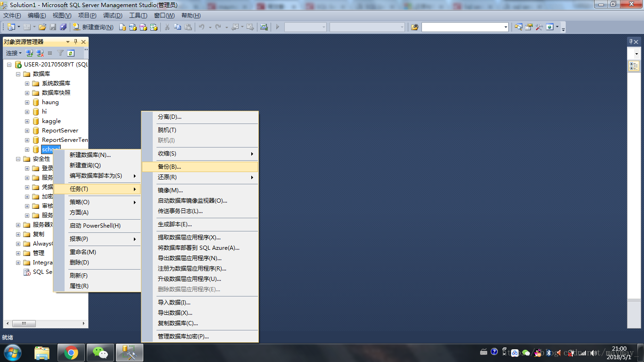Click the Refresh icon in Object Explorer

coord(71,53)
